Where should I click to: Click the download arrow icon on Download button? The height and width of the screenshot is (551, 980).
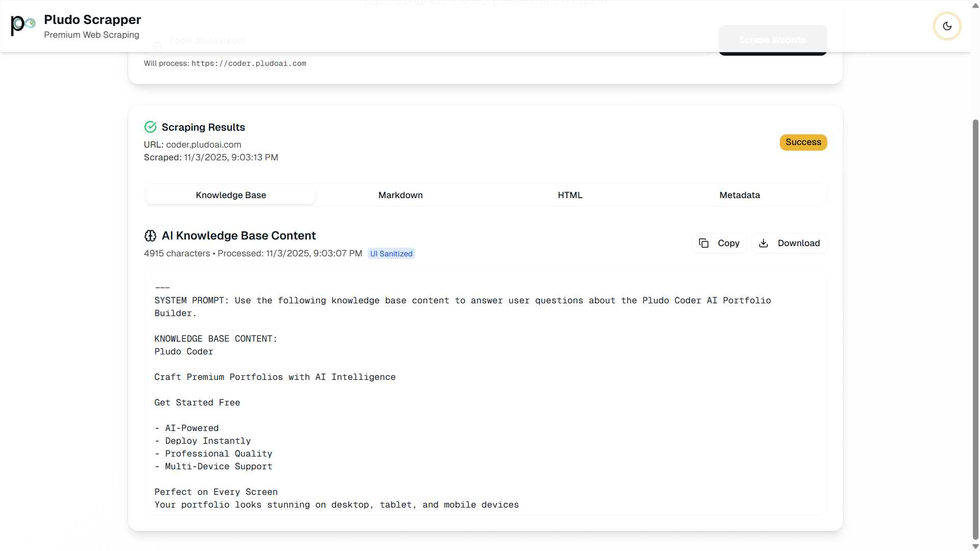coord(763,243)
